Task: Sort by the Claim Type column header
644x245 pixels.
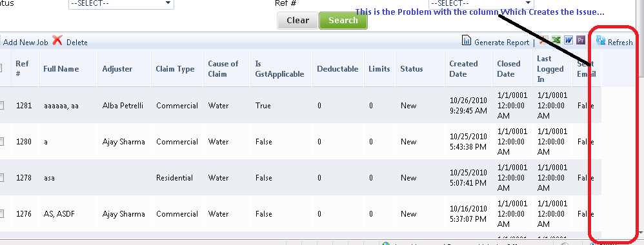Action: (175, 69)
